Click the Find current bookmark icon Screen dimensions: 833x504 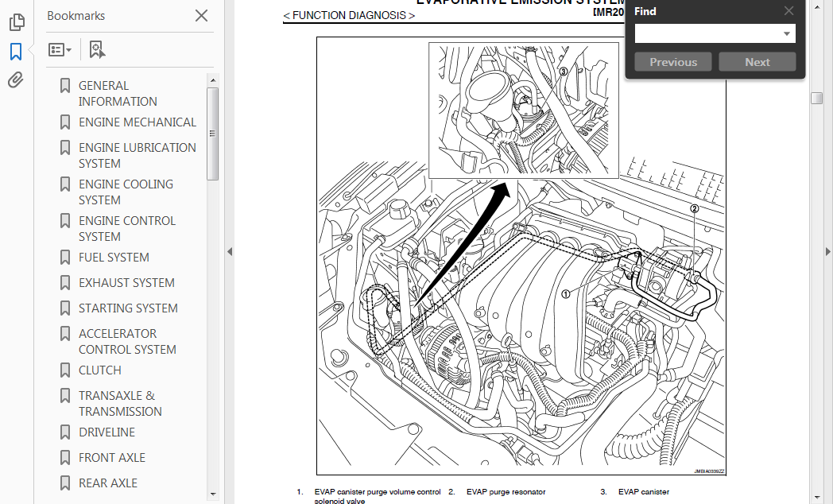tap(97, 50)
